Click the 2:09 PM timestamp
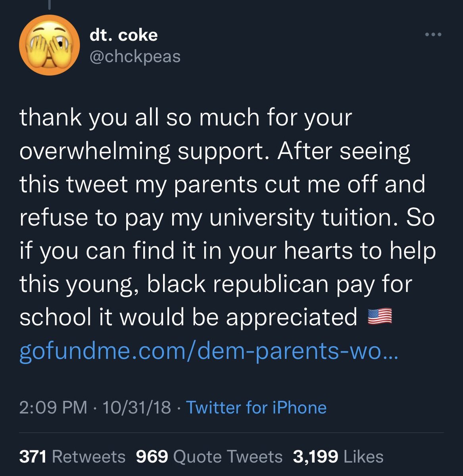The width and height of the screenshot is (463, 476). pos(53,407)
